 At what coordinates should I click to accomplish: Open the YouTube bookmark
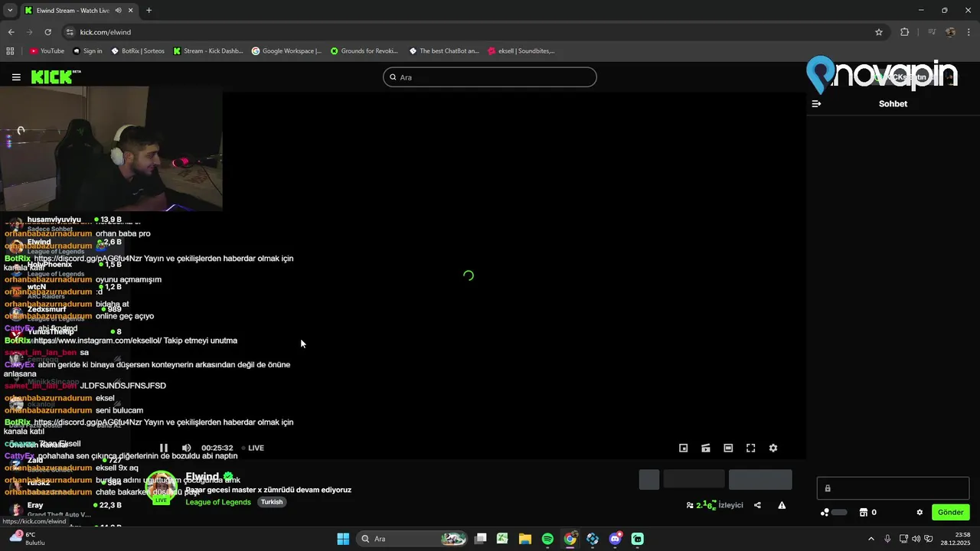point(47,51)
